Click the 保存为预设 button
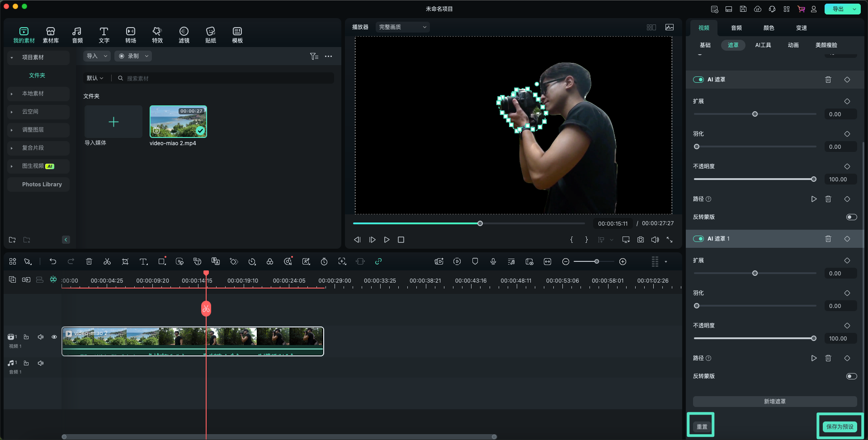Image resolution: width=868 pixels, height=440 pixels. 840,426
